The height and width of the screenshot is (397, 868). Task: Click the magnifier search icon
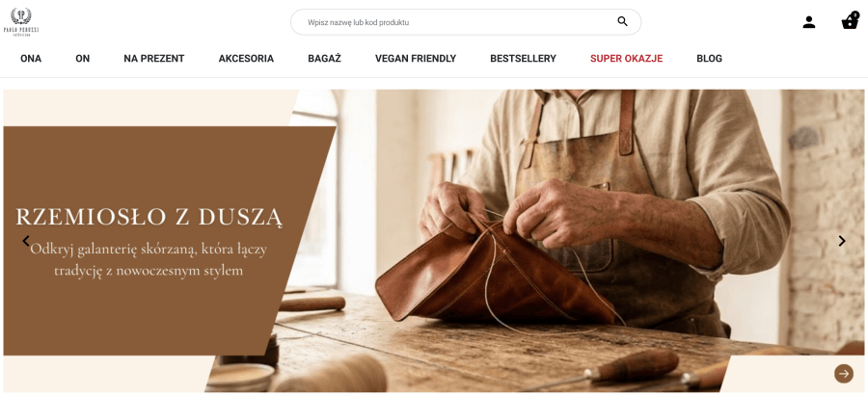coord(622,21)
